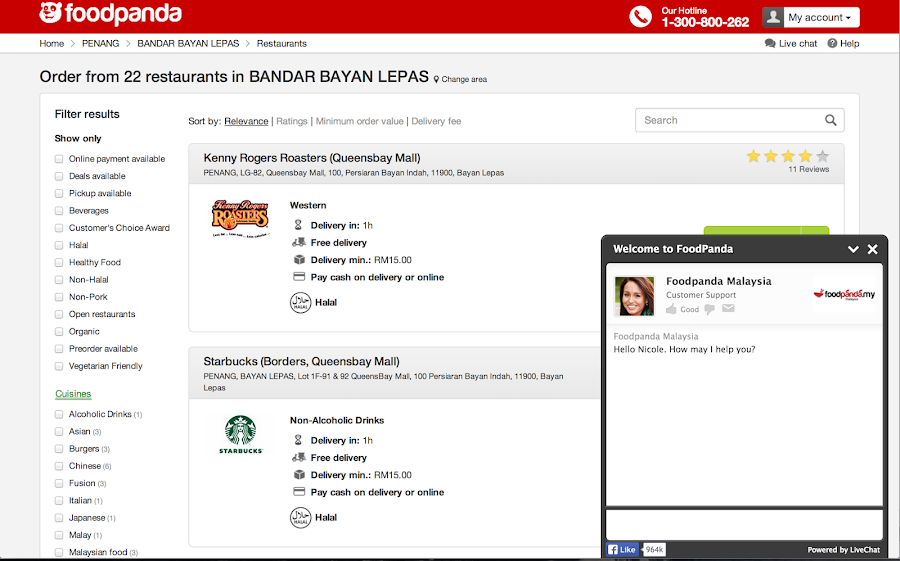Click the account avatar icon

[773, 17]
